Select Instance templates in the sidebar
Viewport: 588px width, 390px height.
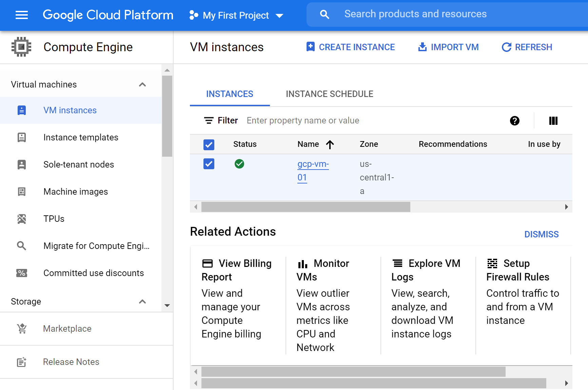[x=81, y=137]
